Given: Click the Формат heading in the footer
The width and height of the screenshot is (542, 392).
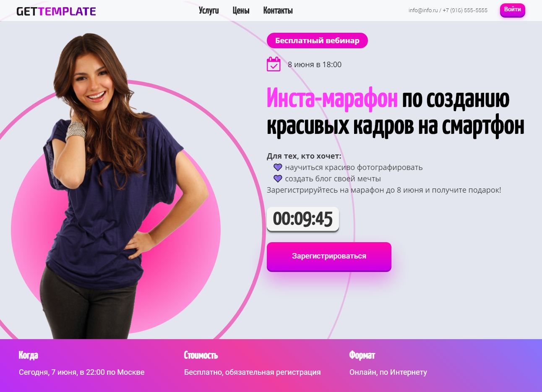Looking at the screenshot, I should click(x=362, y=355).
